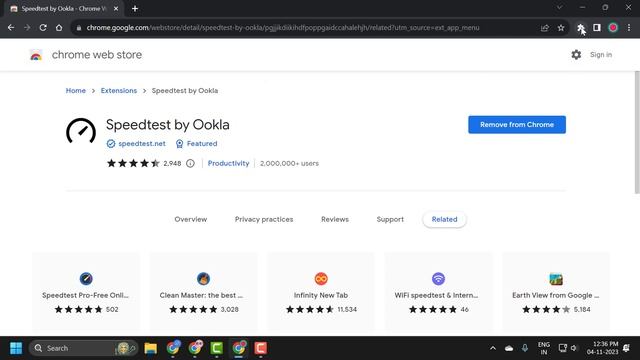The width and height of the screenshot is (640, 360).
Task: Open the Chrome profile avatar
Action: (613, 28)
